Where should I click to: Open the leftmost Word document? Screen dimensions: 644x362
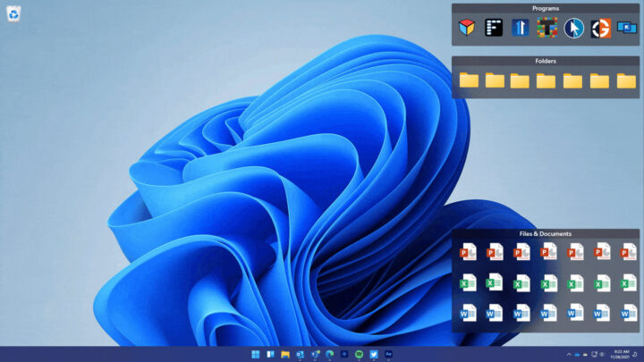[x=468, y=313]
